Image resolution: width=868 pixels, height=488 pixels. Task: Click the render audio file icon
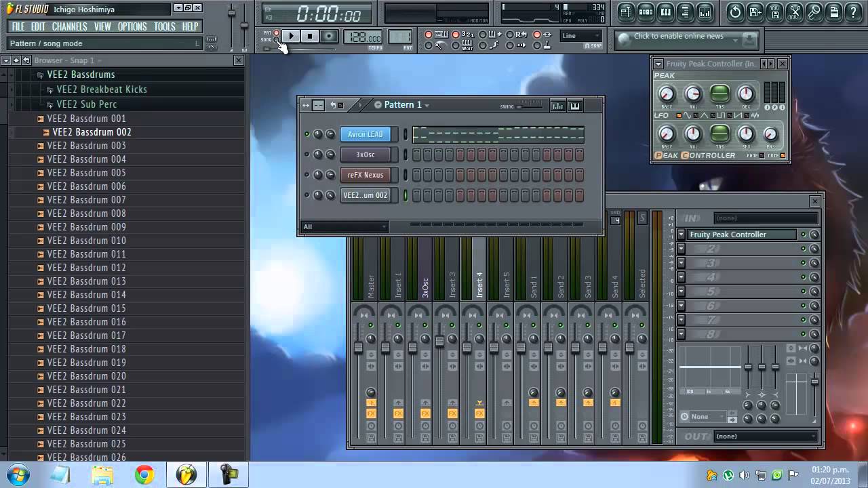775,12
